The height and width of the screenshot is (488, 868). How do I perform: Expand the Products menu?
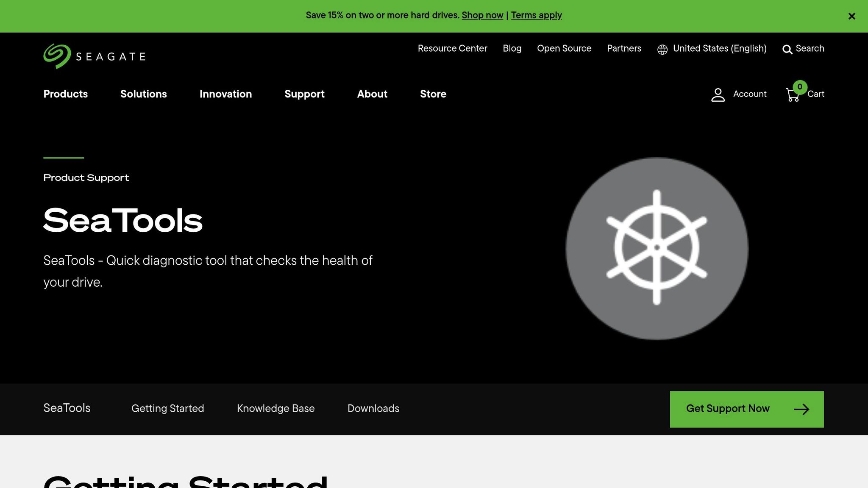[65, 94]
